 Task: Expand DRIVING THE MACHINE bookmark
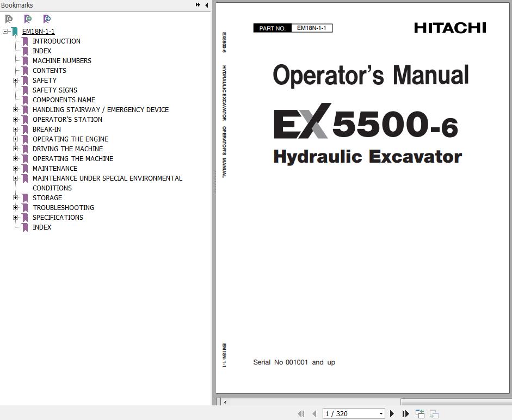(x=15, y=149)
